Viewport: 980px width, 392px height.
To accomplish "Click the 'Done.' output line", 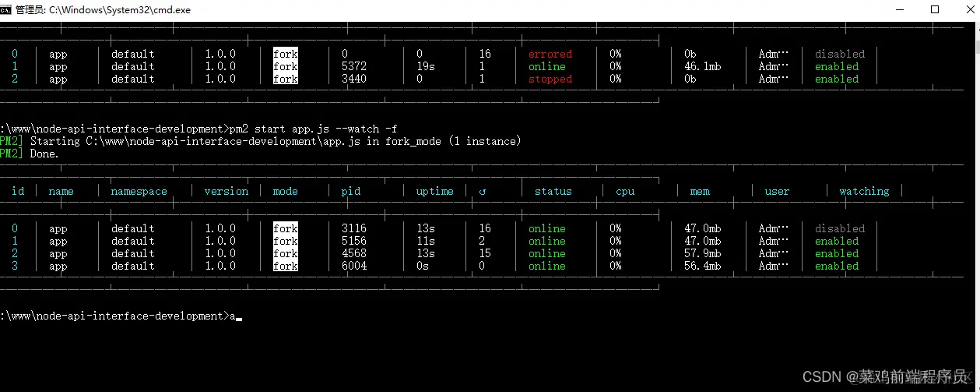I will (44, 154).
